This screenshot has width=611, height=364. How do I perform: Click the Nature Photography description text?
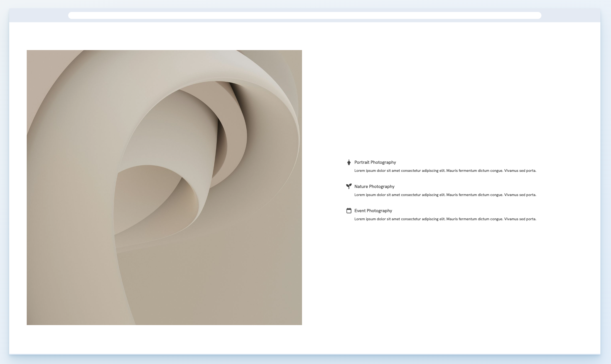[x=445, y=195]
